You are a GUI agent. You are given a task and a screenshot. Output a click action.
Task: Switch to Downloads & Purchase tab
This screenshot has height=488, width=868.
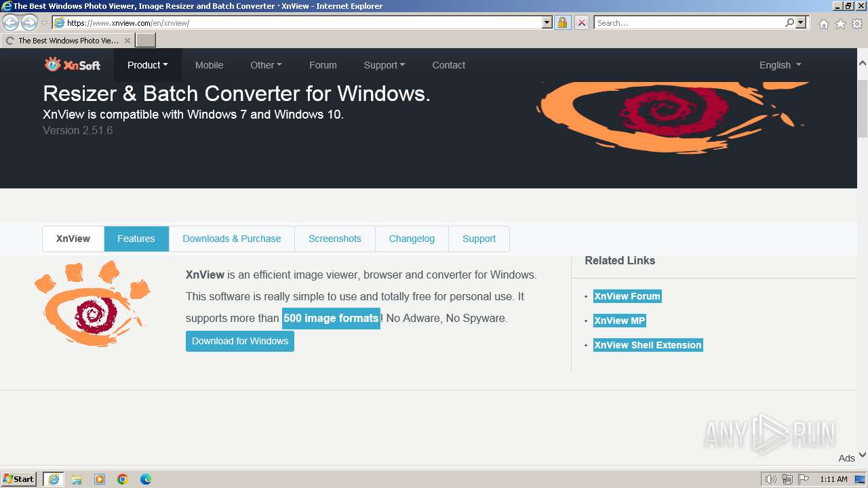click(x=232, y=239)
